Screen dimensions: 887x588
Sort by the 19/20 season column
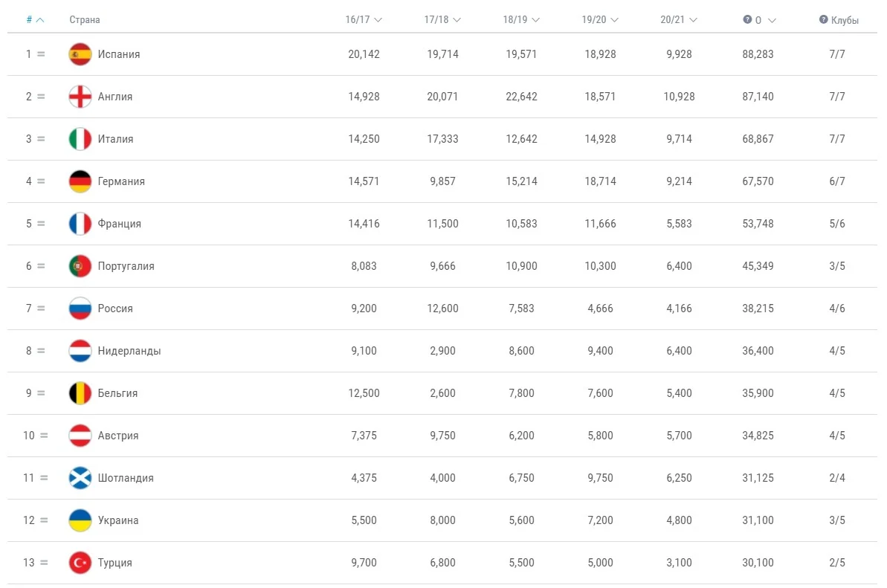pos(600,20)
